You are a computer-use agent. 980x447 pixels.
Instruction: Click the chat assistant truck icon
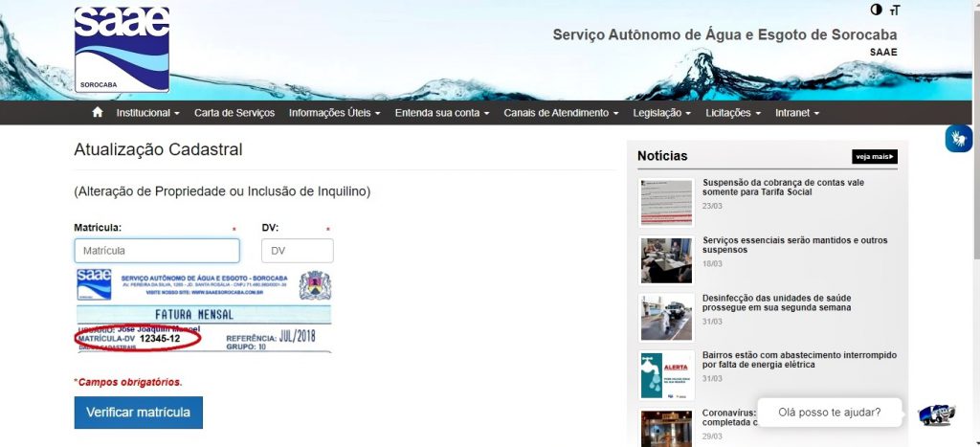pos(935,414)
